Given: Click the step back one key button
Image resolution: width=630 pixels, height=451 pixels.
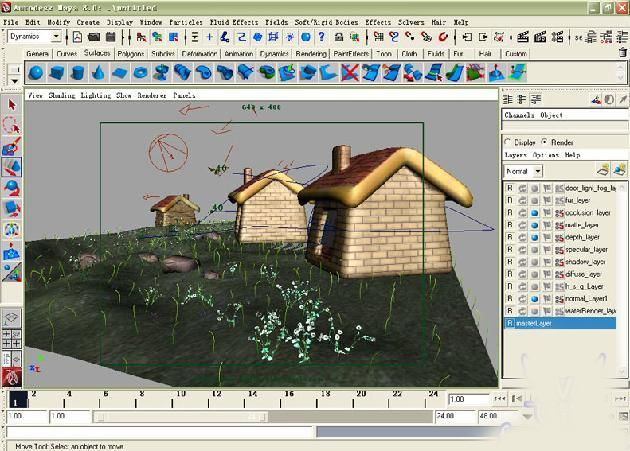Looking at the screenshot, I should point(516,399).
